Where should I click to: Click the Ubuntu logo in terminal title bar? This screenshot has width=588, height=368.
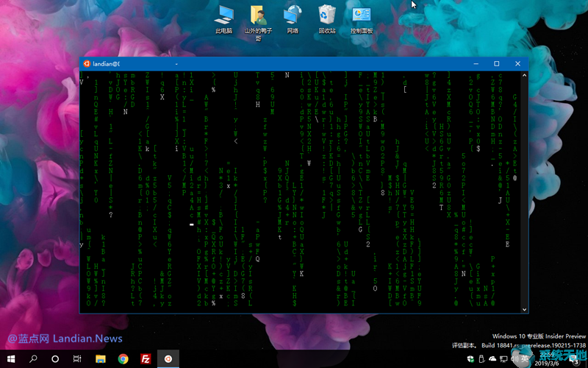[x=87, y=63]
